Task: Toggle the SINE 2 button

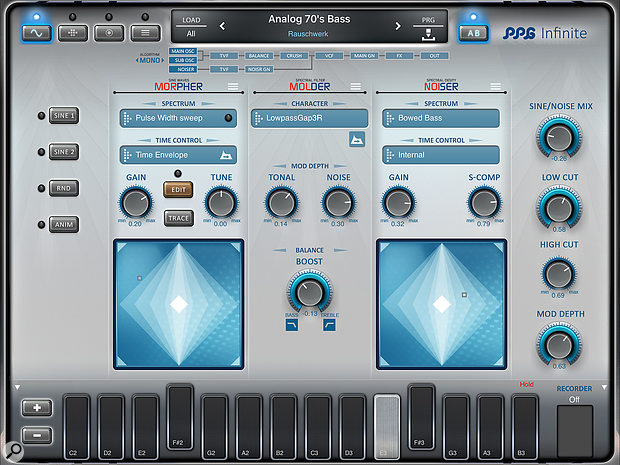Action: 64,152
